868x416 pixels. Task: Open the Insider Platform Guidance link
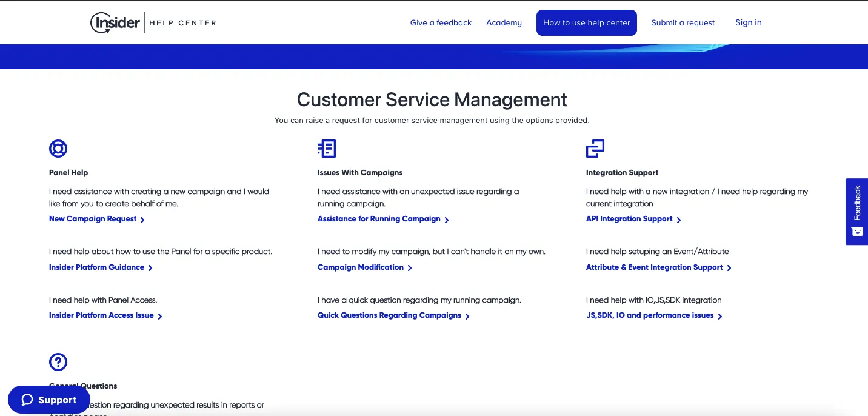(x=96, y=267)
